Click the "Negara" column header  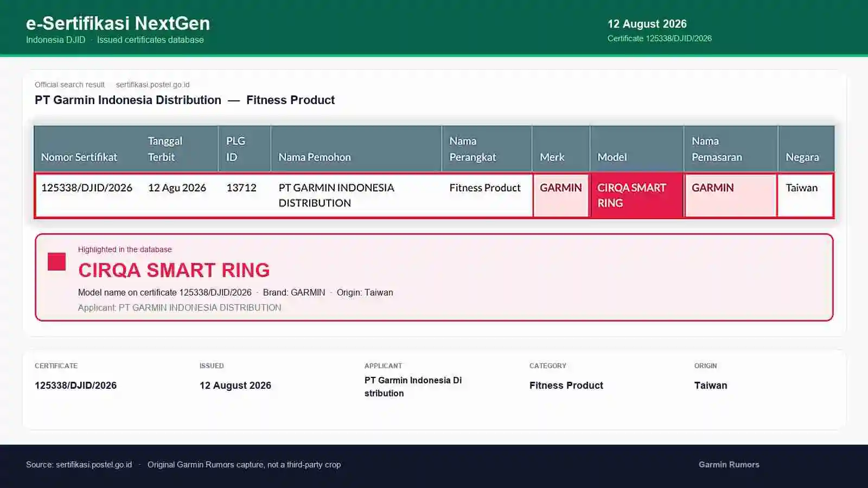(802, 157)
